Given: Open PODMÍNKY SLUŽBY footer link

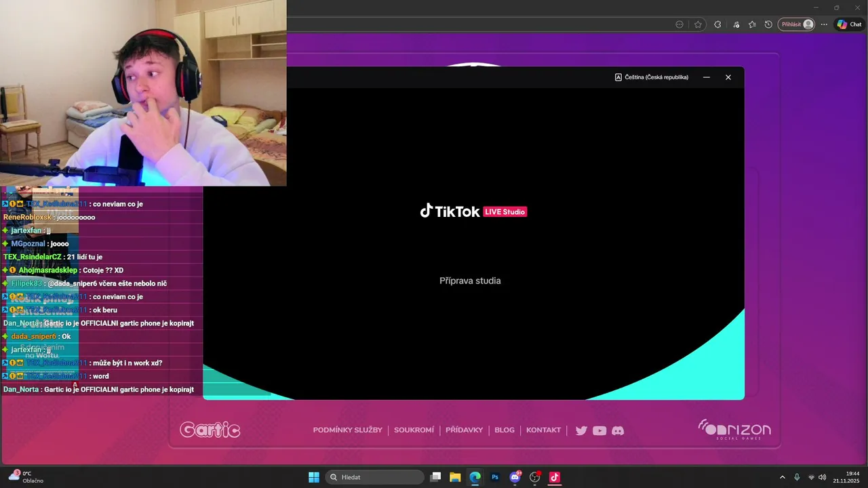Looking at the screenshot, I should point(348,430).
